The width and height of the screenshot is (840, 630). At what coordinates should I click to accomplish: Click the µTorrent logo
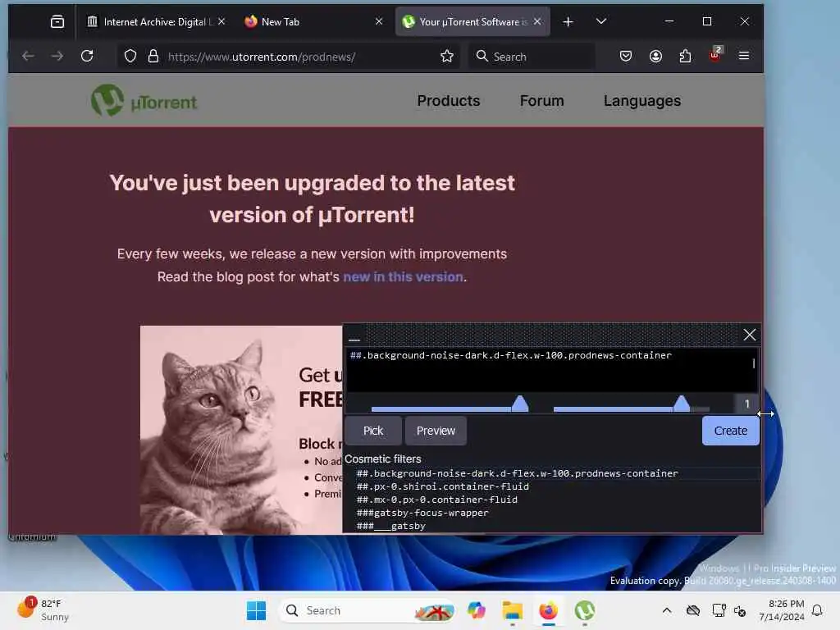click(x=144, y=100)
